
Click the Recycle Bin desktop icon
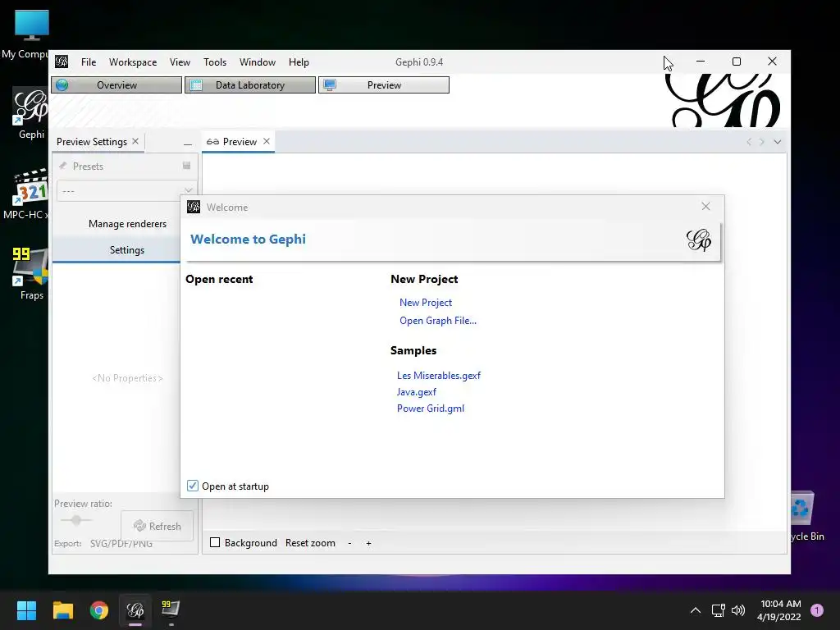(805, 516)
